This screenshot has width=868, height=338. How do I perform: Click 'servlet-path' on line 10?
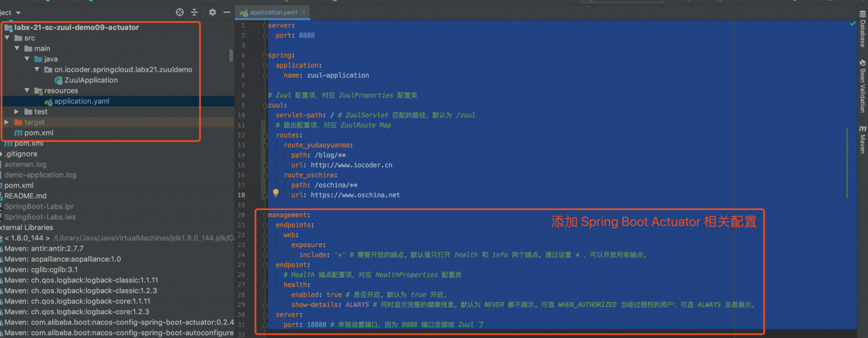tap(299, 115)
